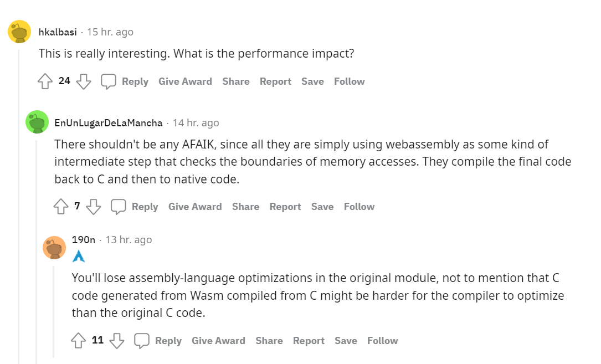The image size is (601, 364).
Task: Follow hkalbasi's comment
Action: tap(349, 81)
